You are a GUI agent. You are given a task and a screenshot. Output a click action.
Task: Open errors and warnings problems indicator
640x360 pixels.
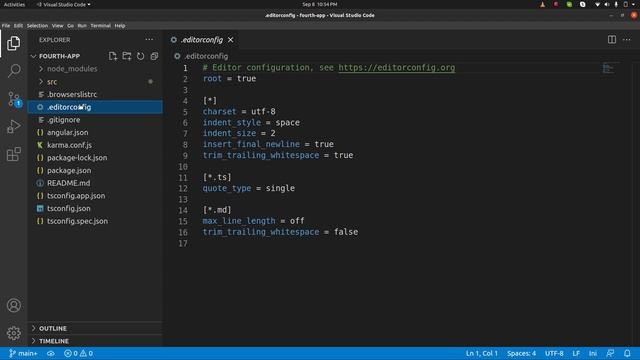pyautogui.click(x=78, y=353)
